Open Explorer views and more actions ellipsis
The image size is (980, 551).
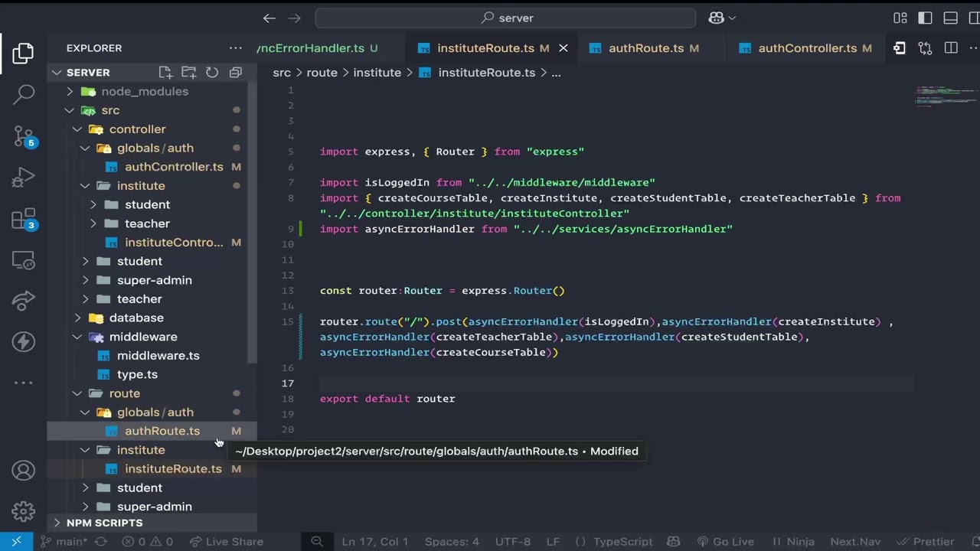236,48
